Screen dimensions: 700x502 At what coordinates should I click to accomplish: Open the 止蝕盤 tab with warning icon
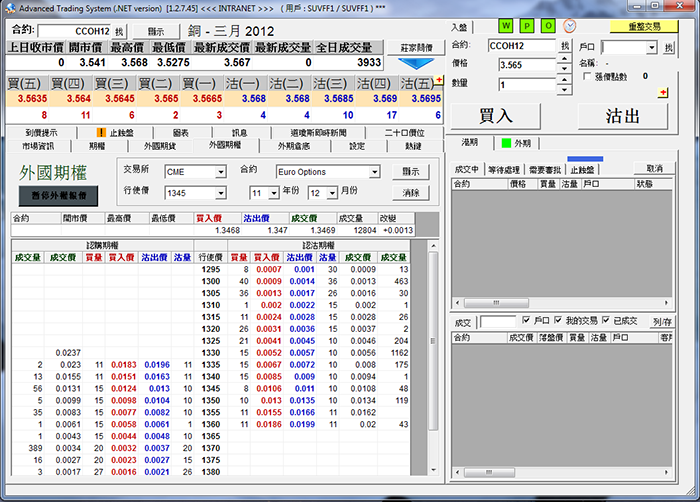(x=116, y=132)
